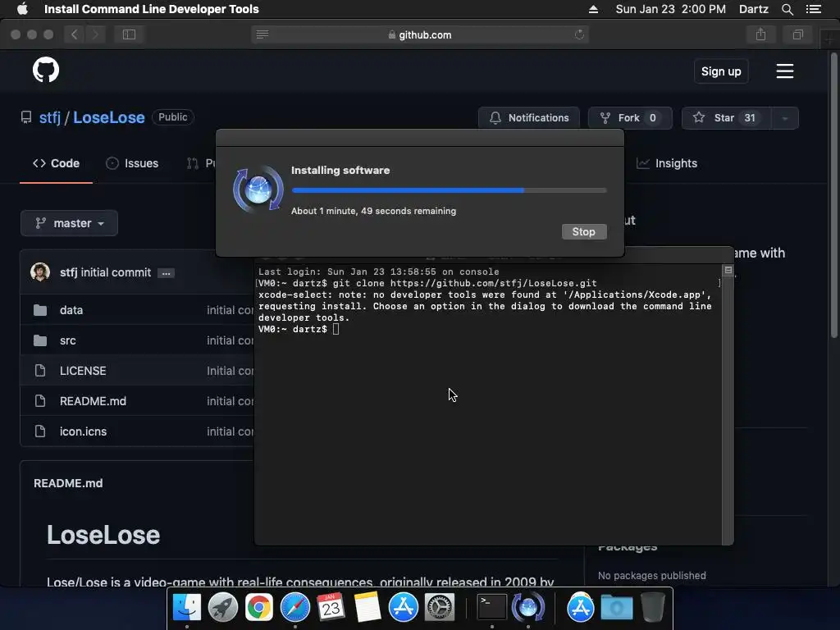Open the Apple menu
This screenshot has height=630, width=840.
click(22, 9)
